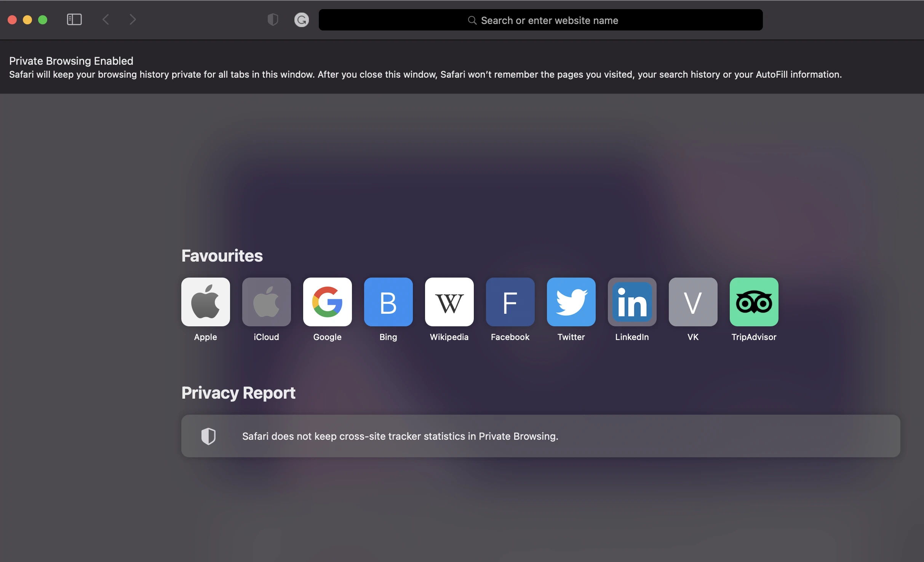Click the Safari sidebar toggle button

click(x=73, y=19)
